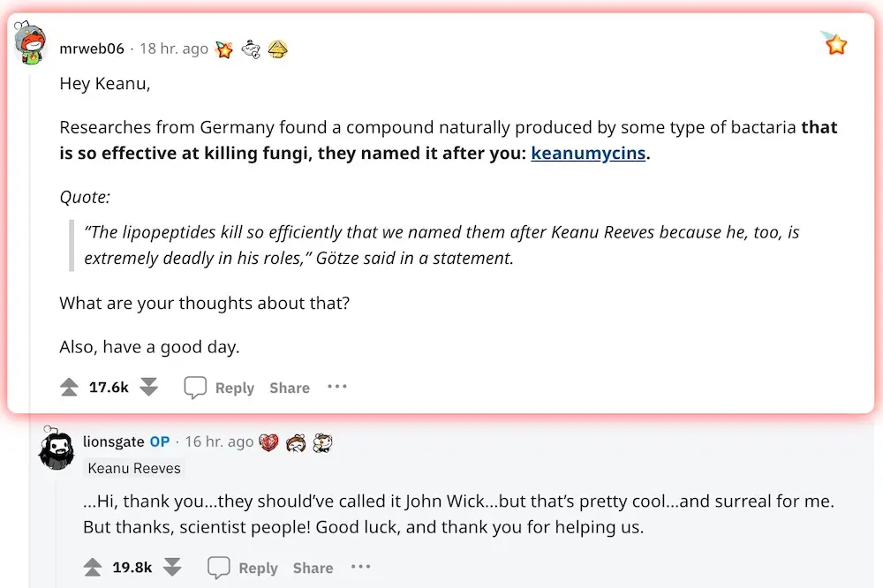Open the keanumycins link
The width and height of the screenshot is (883, 588).
pos(588,154)
